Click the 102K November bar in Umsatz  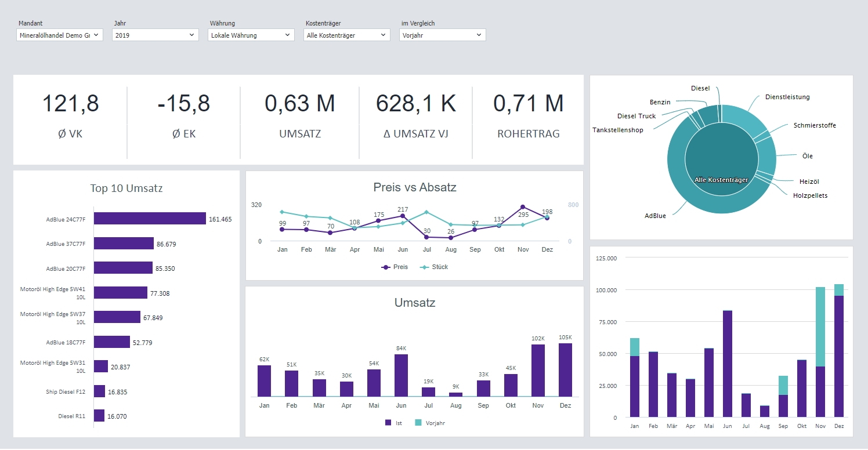point(538,371)
